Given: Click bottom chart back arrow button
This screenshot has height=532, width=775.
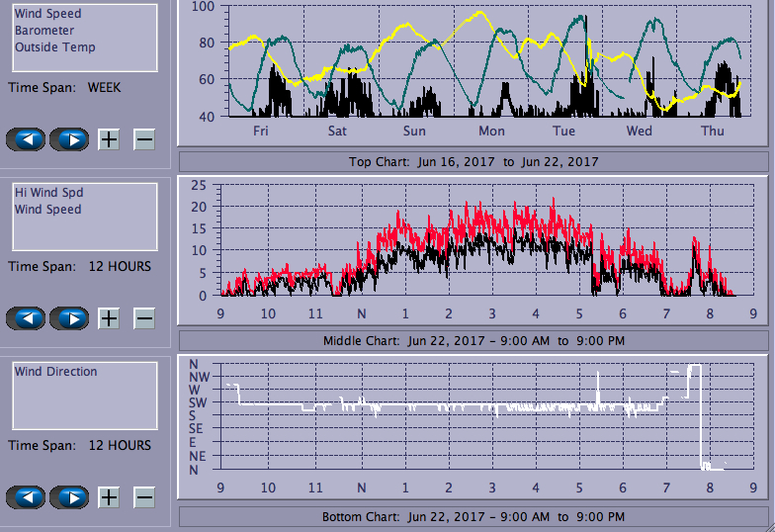Looking at the screenshot, I should point(26,497).
